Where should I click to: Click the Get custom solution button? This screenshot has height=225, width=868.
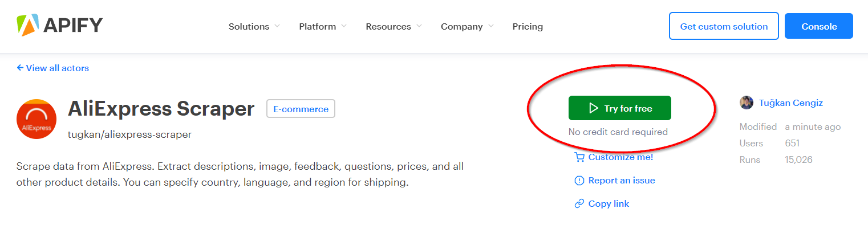724,26
